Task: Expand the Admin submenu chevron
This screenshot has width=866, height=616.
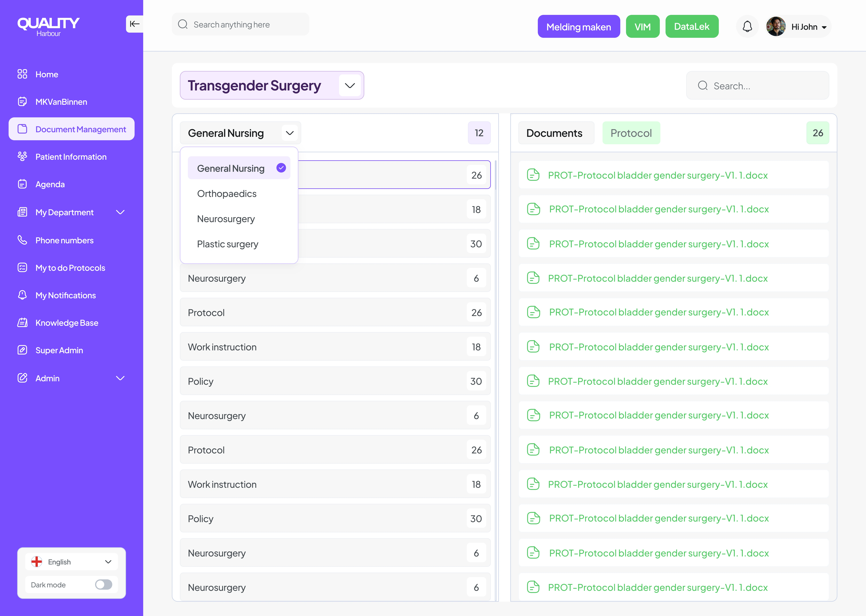Action: point(120,378)
